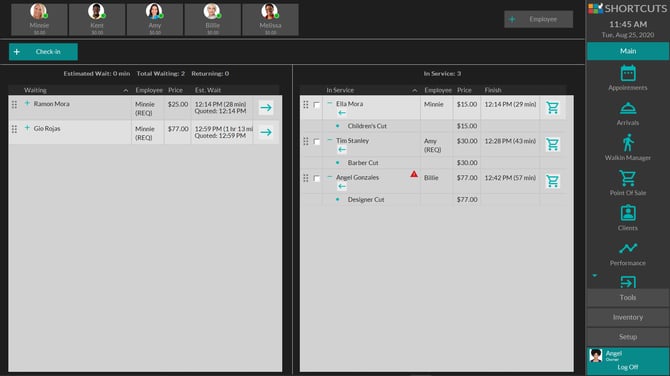
Task: Click the Check-in button
Action: pos(43,52)
